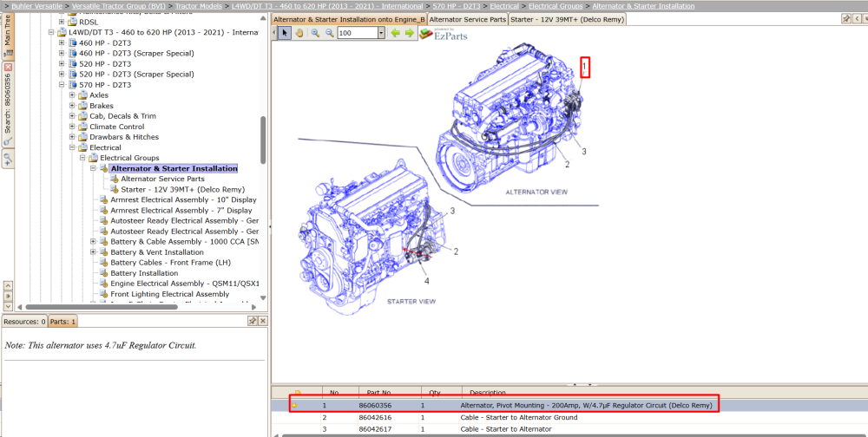This screenshot has height=437, width=868.
Task: Click the small down arrow button beside the tree
Action: 8,306
